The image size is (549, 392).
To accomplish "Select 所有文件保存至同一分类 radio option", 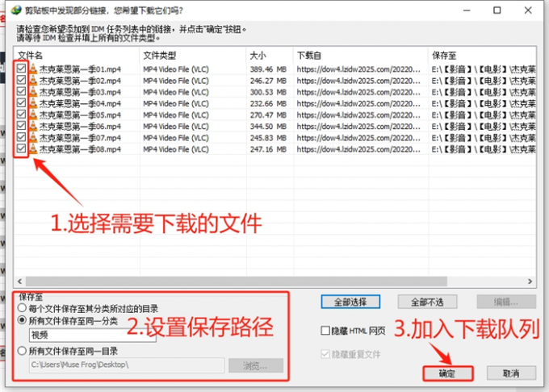I will coord(22,320).
